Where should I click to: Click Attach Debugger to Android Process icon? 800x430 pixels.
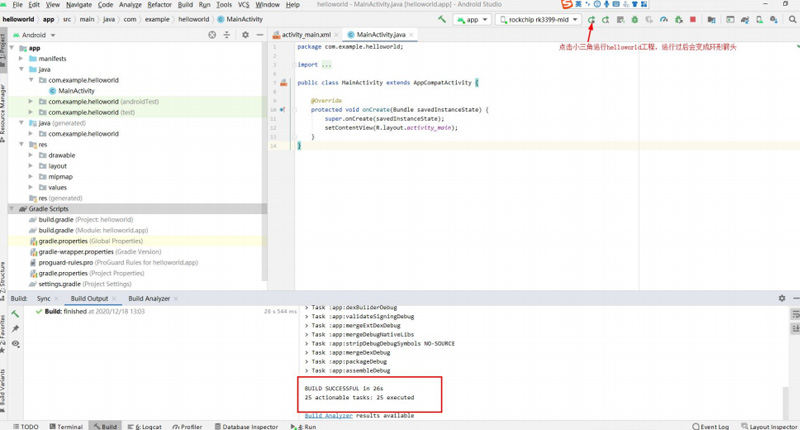pyautogui.click(x=679, y=19)
